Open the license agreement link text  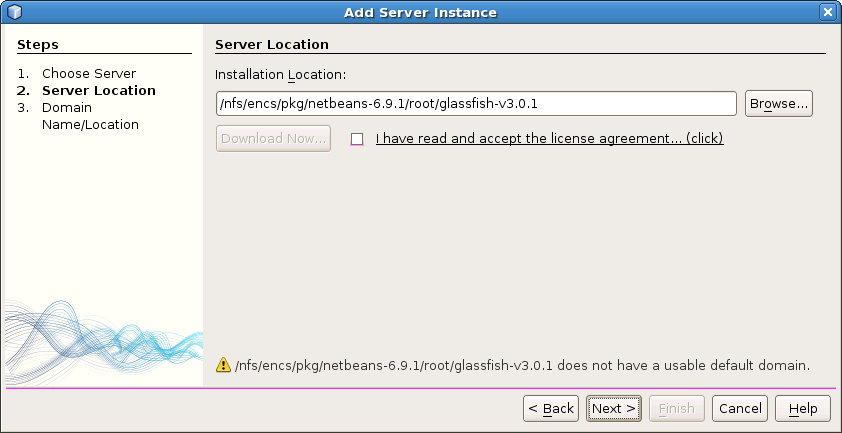click(549, 139)
